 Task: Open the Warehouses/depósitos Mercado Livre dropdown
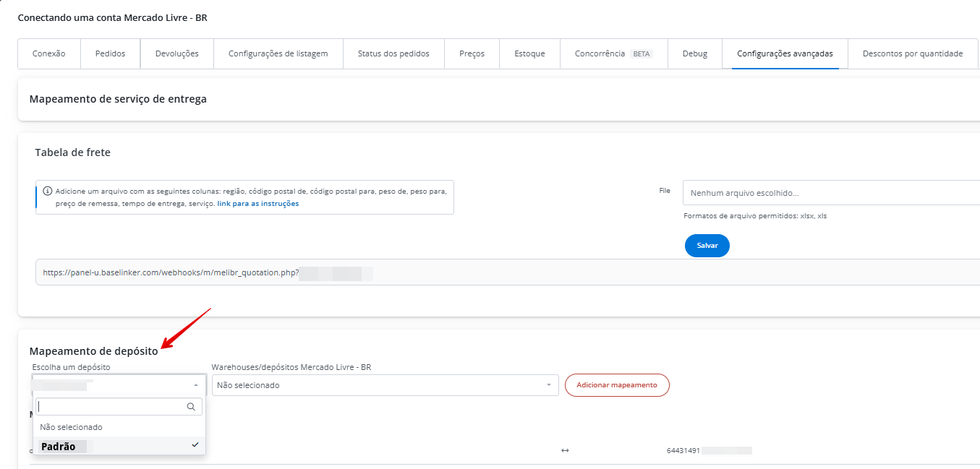[x=385, y=385]
